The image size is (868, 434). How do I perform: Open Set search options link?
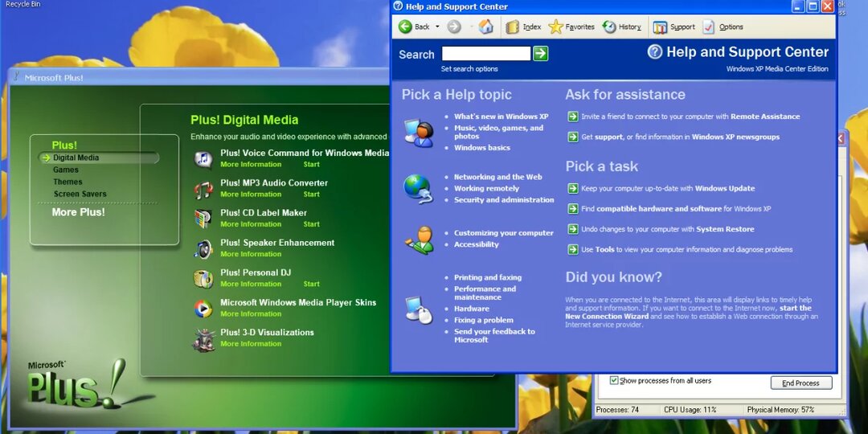point(469,69)
